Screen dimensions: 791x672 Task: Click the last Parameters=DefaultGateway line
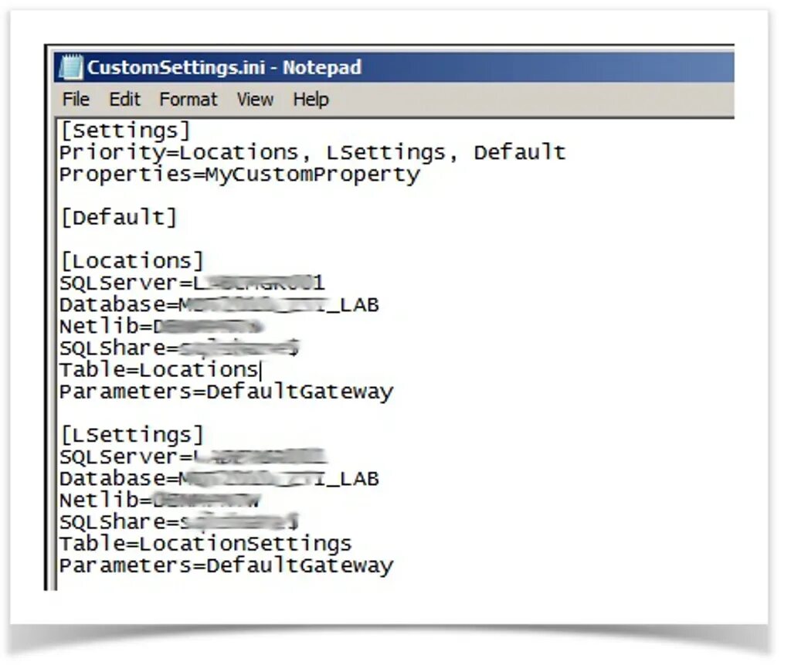226,565
